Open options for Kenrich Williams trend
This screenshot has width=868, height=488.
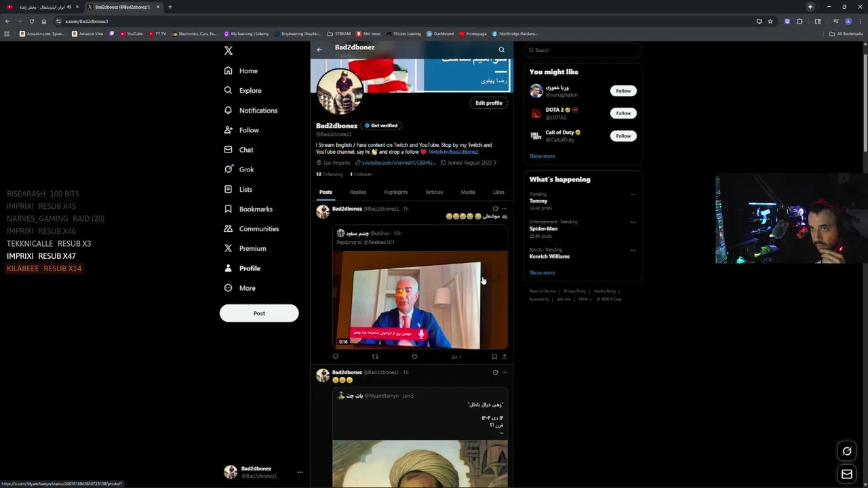(x=633, y=250)
